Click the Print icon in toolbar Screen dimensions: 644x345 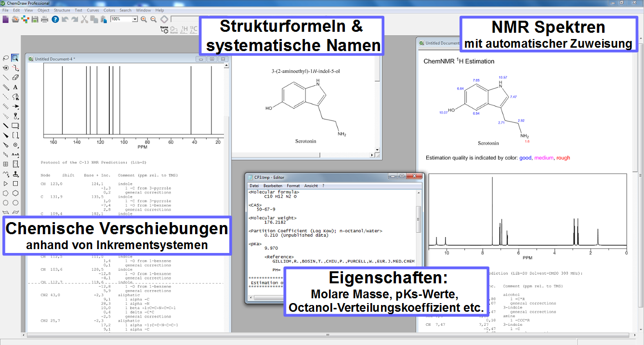(x=45, y=19)
